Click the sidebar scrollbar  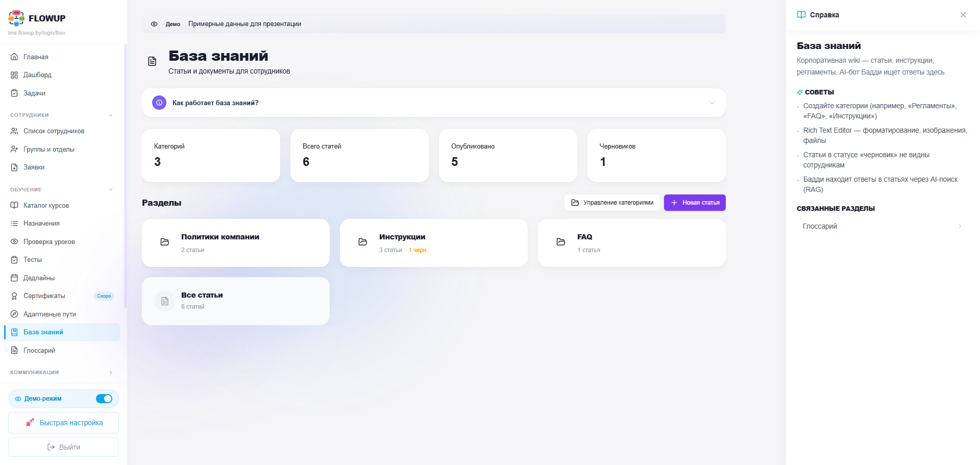(126, 176)
